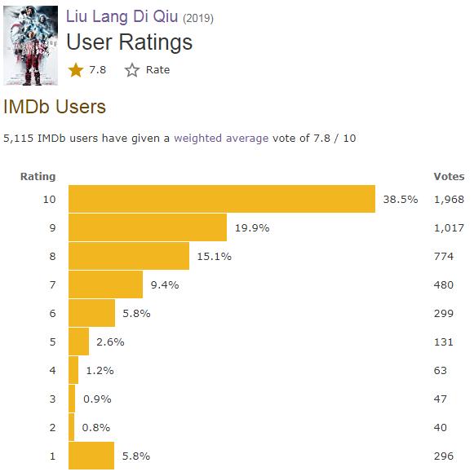The image size is (474, 476).
Task: Open the weighted average link
Action: [221, 138]
